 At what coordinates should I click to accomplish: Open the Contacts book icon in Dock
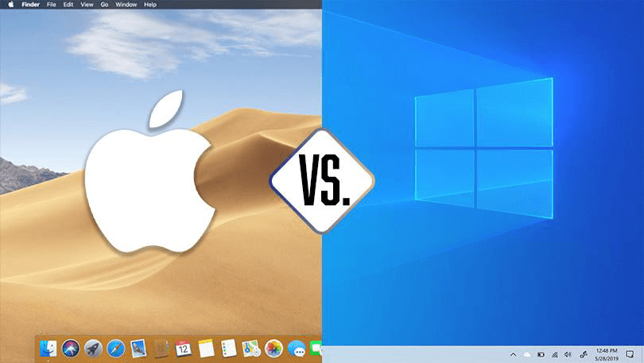point(161,349)
